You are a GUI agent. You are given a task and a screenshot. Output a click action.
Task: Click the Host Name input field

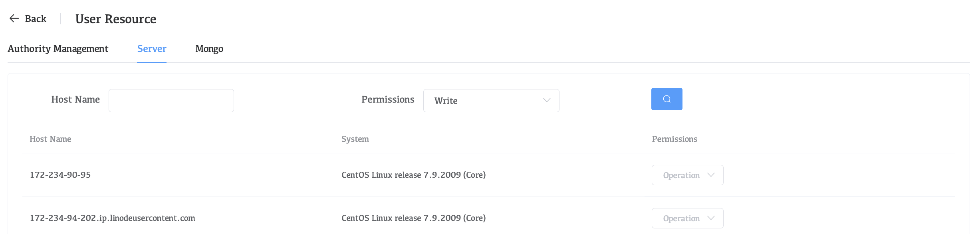point(171,100)
